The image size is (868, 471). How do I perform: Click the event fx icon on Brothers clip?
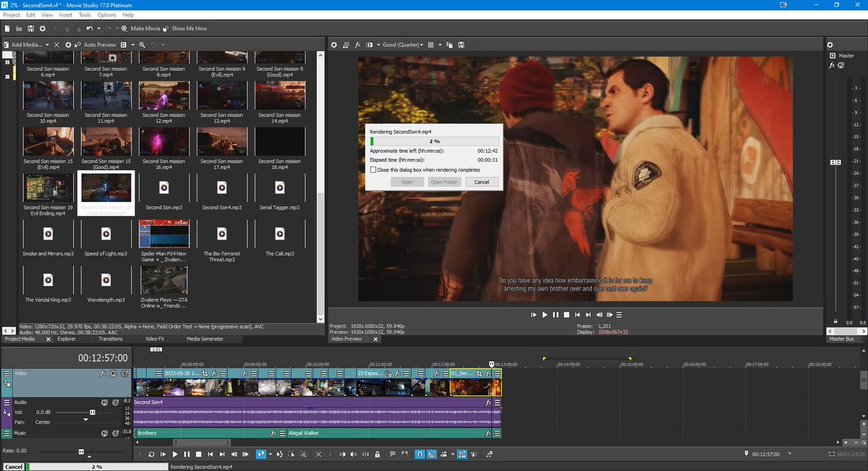pos(273,433)
